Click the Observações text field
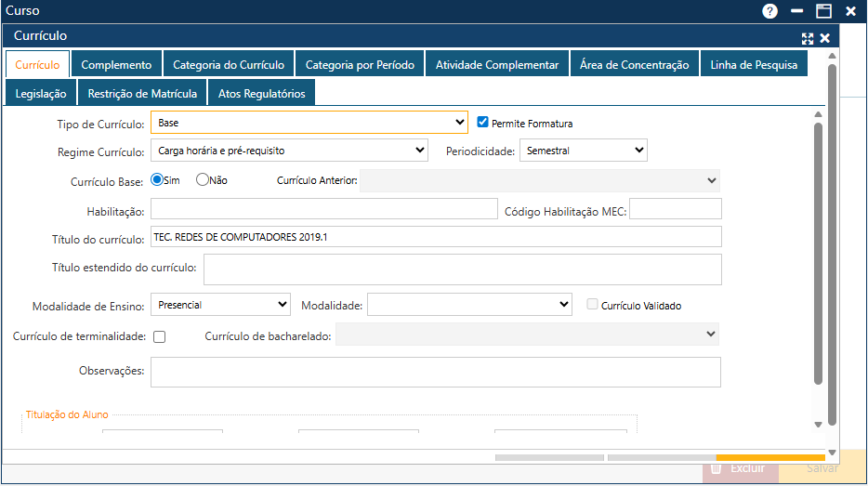The height and width of the screenshot is (486, 868). coord(436,372)
